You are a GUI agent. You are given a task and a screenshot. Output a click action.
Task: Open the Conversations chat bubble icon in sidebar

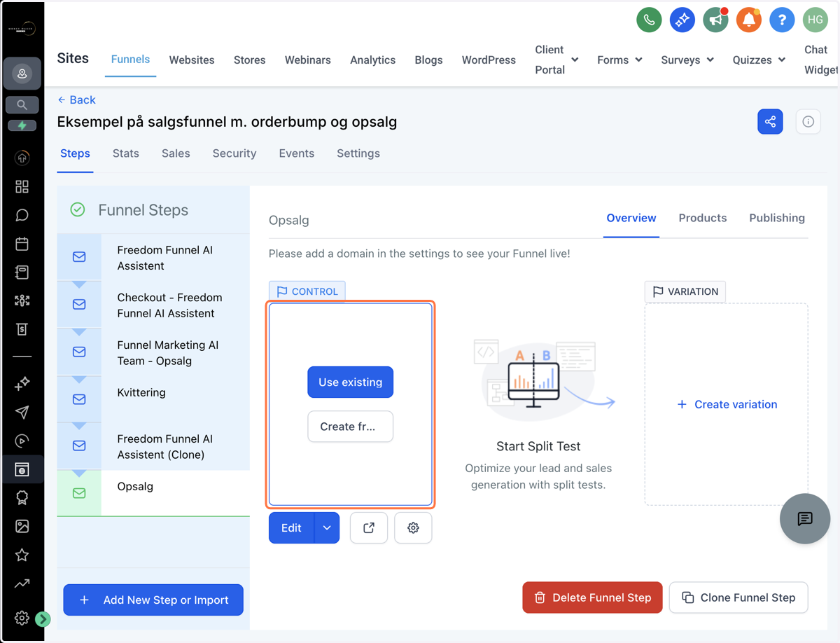[22, 215]
